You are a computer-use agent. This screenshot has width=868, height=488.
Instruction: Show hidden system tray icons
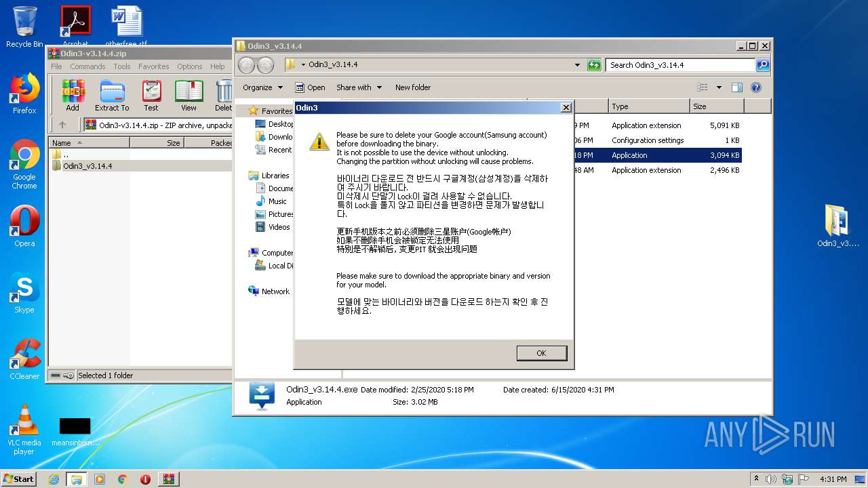(x=757, y=479)
